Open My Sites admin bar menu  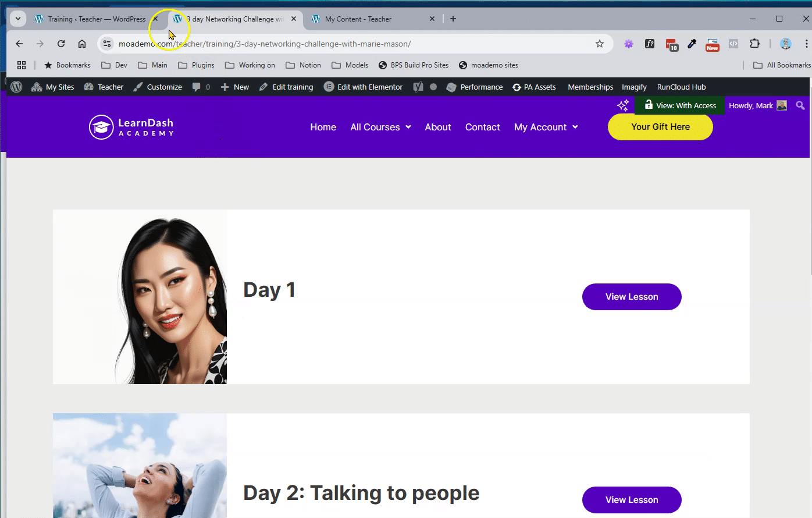pyautogui.click(x=52, y=87)
